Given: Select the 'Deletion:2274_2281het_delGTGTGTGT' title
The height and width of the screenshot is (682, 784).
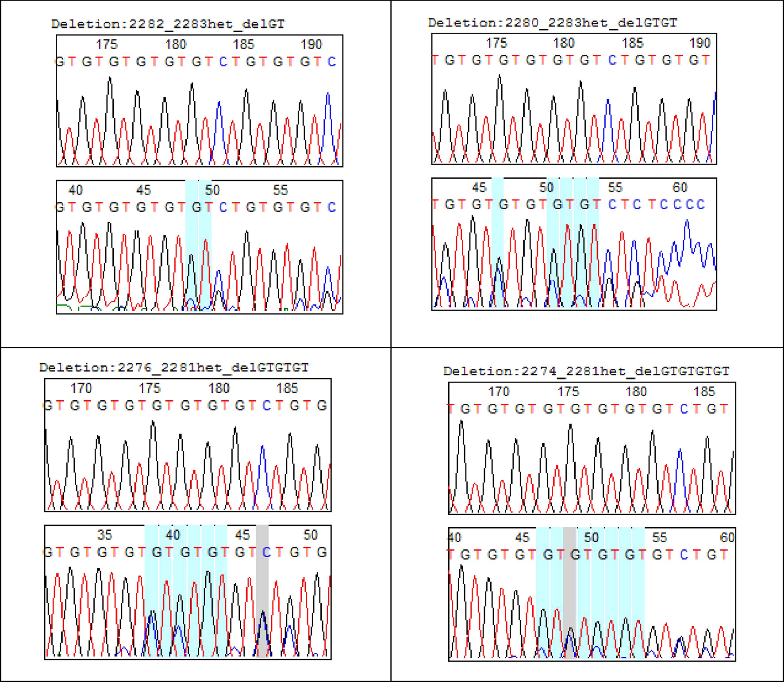Looking at the screenshot, I should point(586,371).
